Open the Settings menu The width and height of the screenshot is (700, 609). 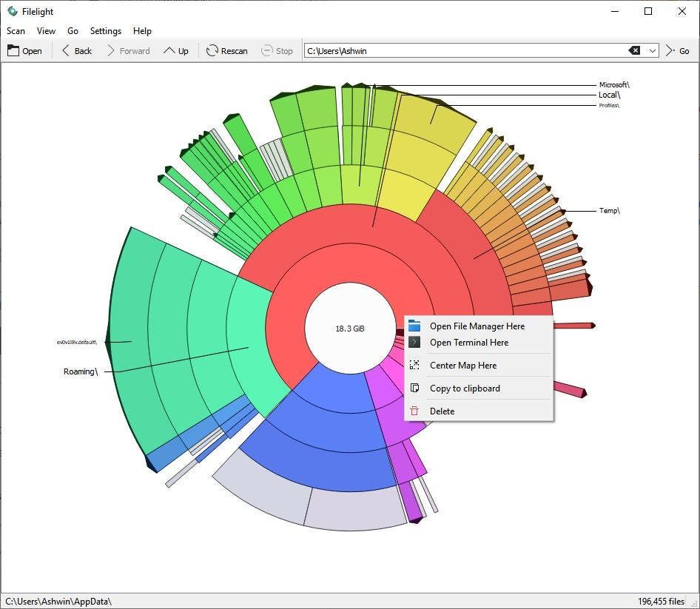click(106, 31)
